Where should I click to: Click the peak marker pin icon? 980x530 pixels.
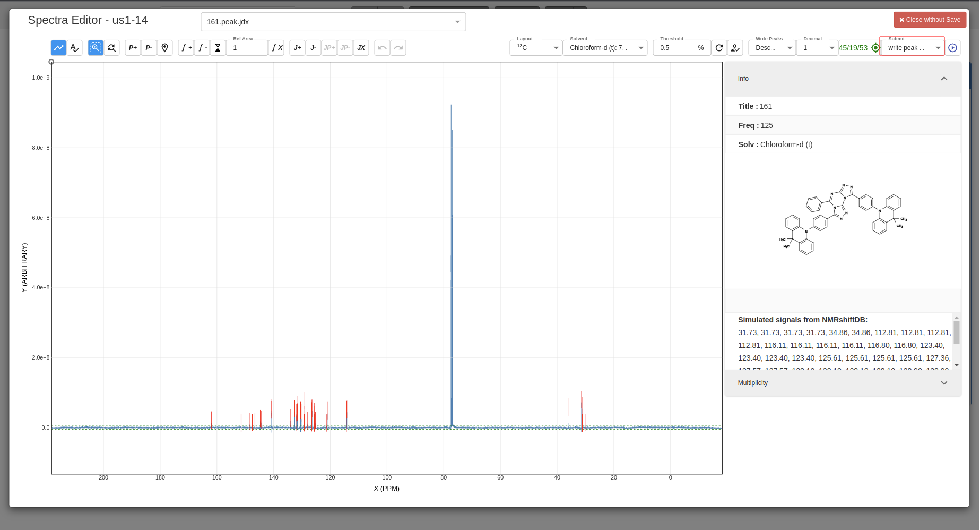point(165,47)
